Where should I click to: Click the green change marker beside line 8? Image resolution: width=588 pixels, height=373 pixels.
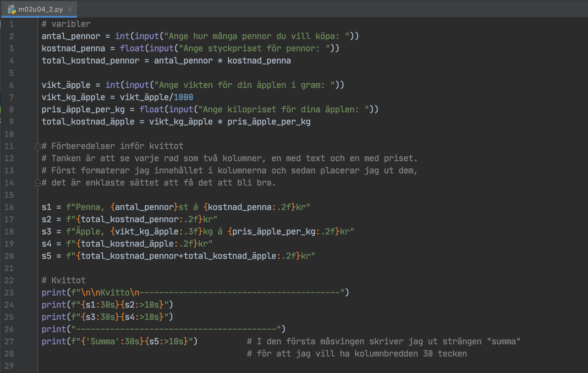pos(1,110)
